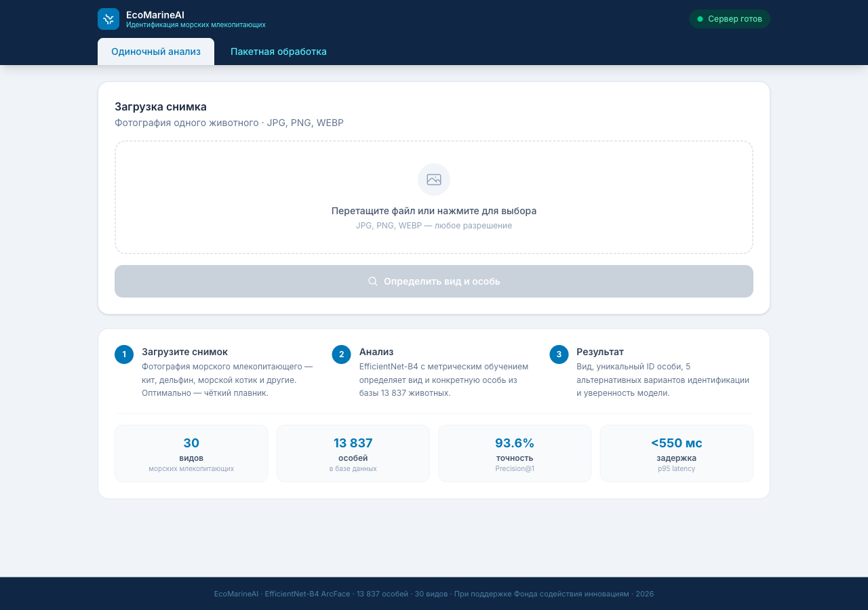The image size is (868, 610).
Task: Click the EcoMarineAI logo icon
Action: pos(108,19)
